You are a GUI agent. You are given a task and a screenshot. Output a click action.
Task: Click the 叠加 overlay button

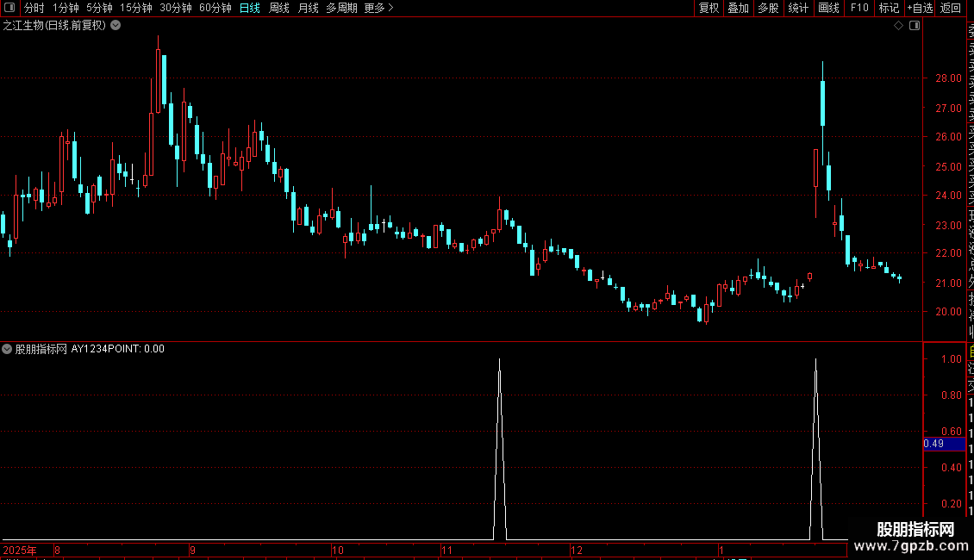[x=739, y=8]
